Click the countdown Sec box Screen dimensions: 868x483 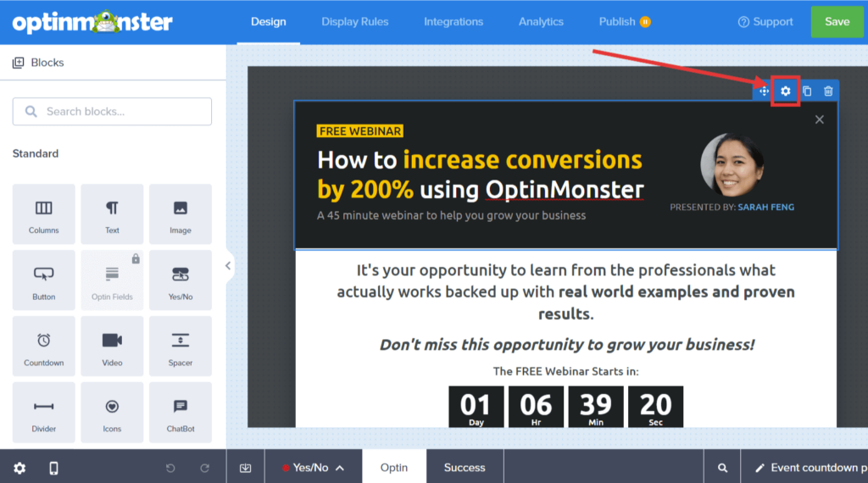(655, 407)
